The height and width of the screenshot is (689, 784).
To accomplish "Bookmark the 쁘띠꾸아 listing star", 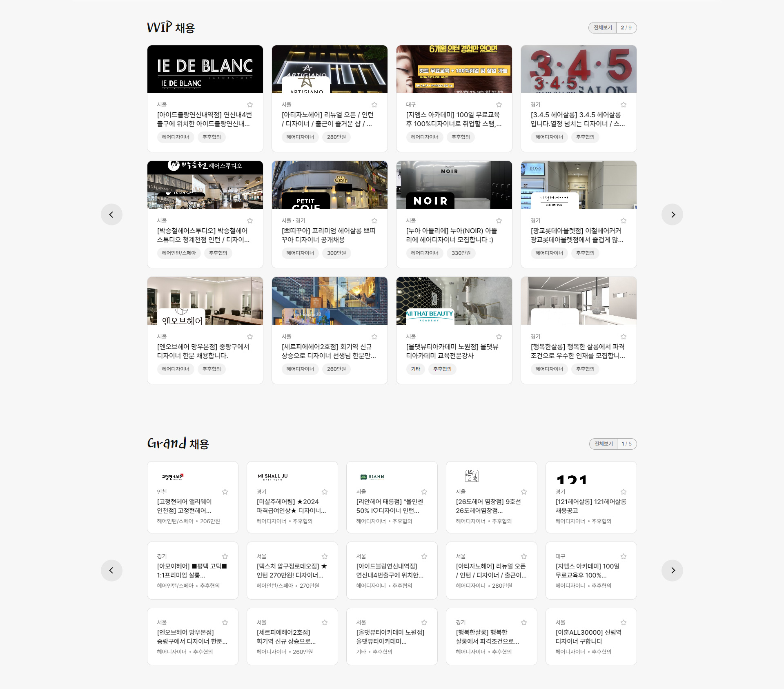I will 374,221.
